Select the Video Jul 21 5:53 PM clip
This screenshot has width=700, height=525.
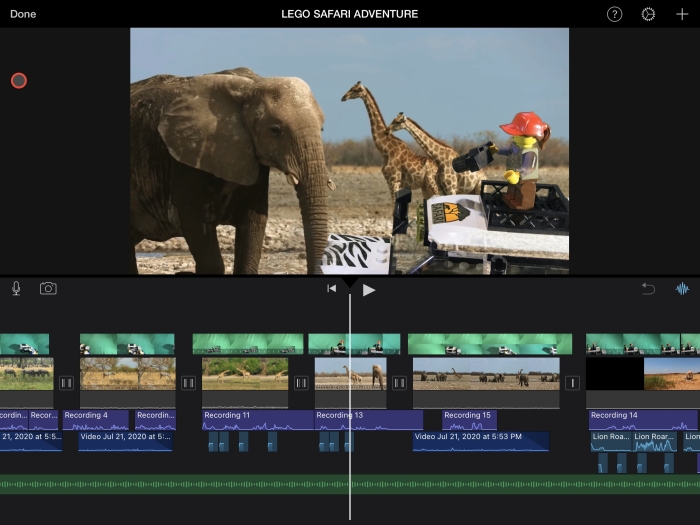[x=480, y=440]
